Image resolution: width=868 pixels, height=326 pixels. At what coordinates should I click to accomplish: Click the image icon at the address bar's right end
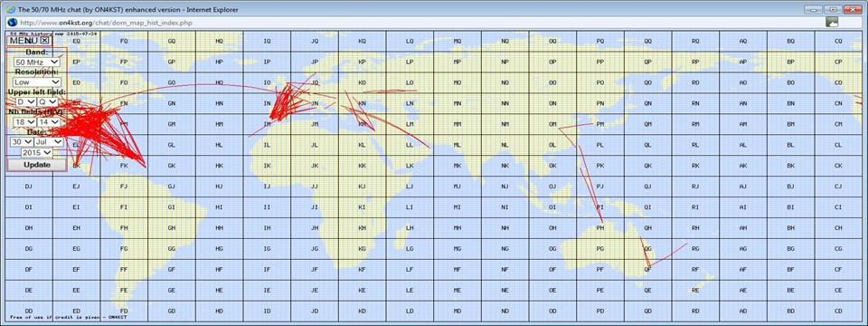pyautogui.click(x=832, y=22)
